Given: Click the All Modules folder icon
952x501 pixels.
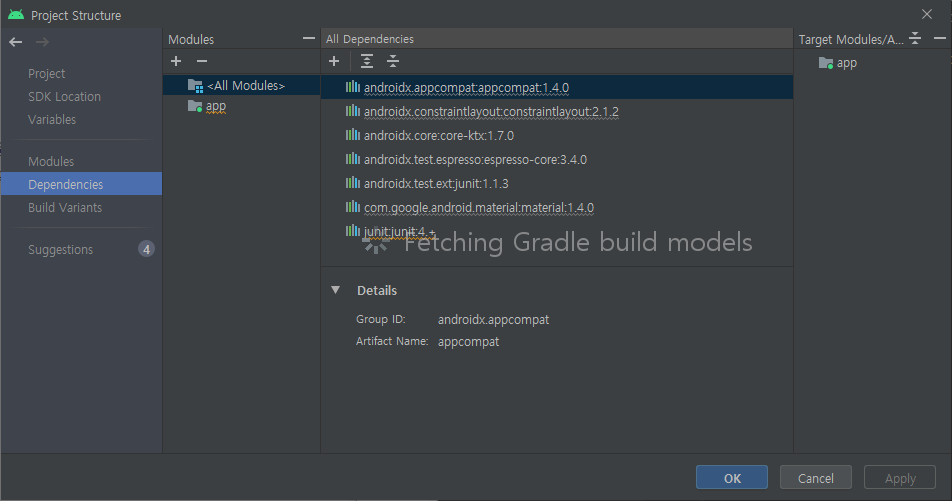Looking at the screenshot, I should [195, 86].
